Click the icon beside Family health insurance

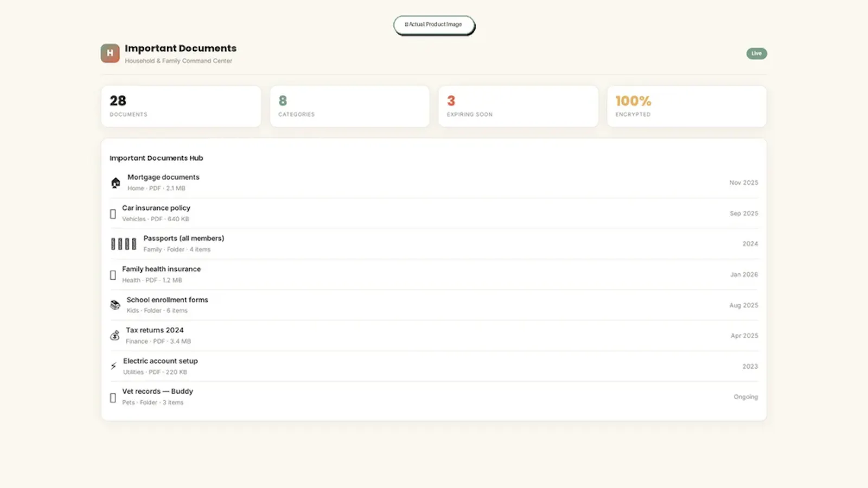(x=113, y=275)
